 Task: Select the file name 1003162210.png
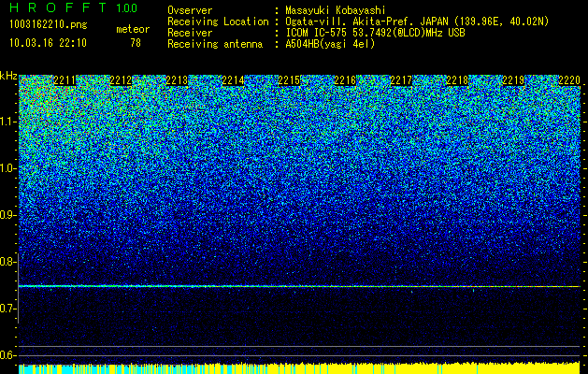coord(49,25)
